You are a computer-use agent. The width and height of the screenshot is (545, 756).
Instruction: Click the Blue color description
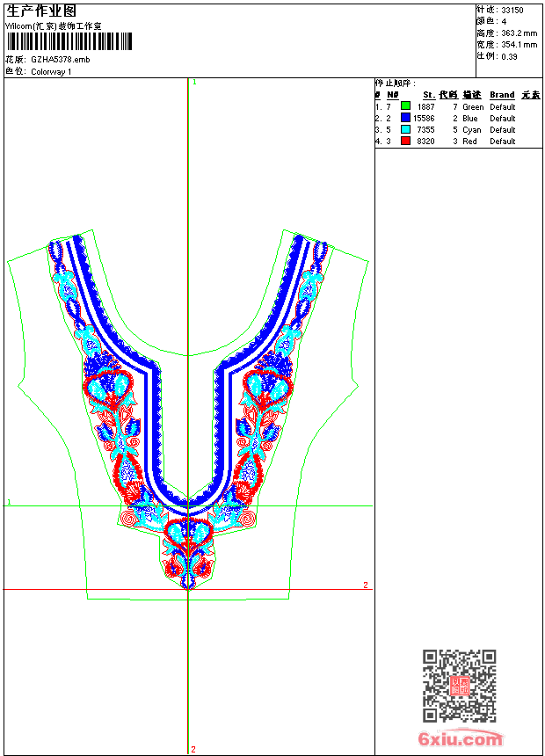[x=470, y=118]
